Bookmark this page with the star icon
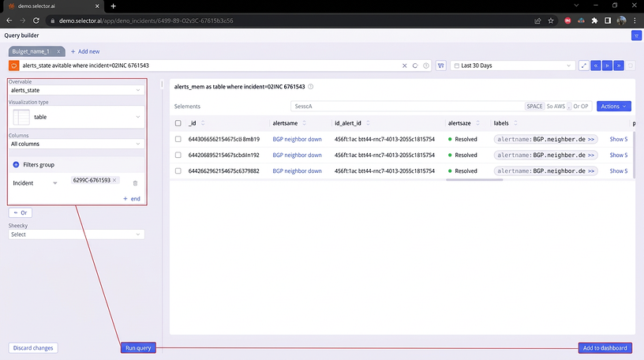Image resolution: width=644 pixels, height=360 pixels. pyautogui.click(x=551, y=21)
